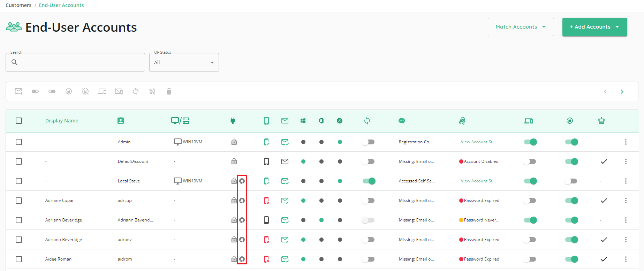This screenshot has height=271, width=644.
Task: Toggle the devices switch in DefaultAccount row
Action: (x=530, y=161)
